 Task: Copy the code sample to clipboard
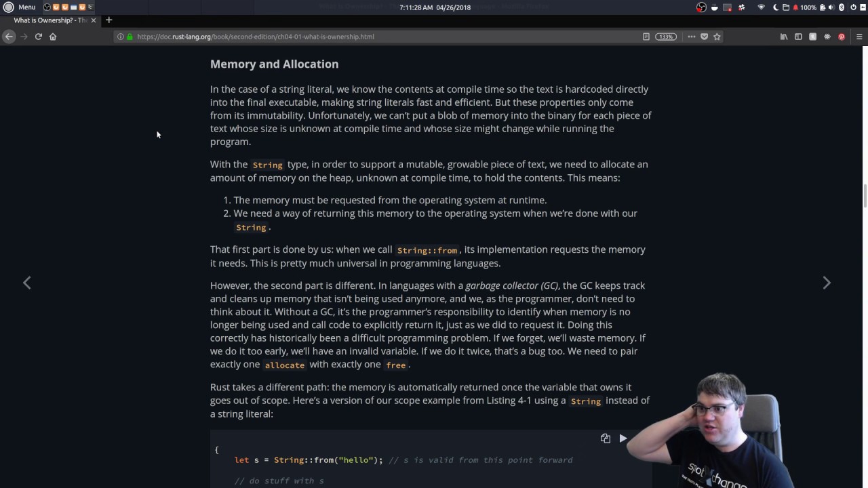coord(606,439)
